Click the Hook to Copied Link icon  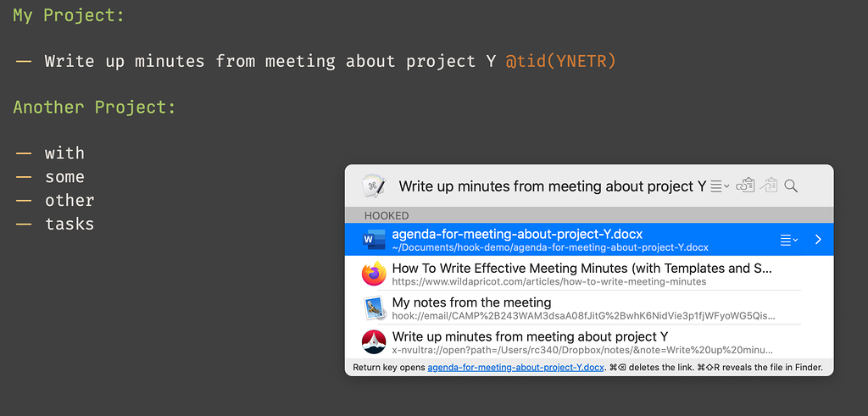(x=769, y=186)
